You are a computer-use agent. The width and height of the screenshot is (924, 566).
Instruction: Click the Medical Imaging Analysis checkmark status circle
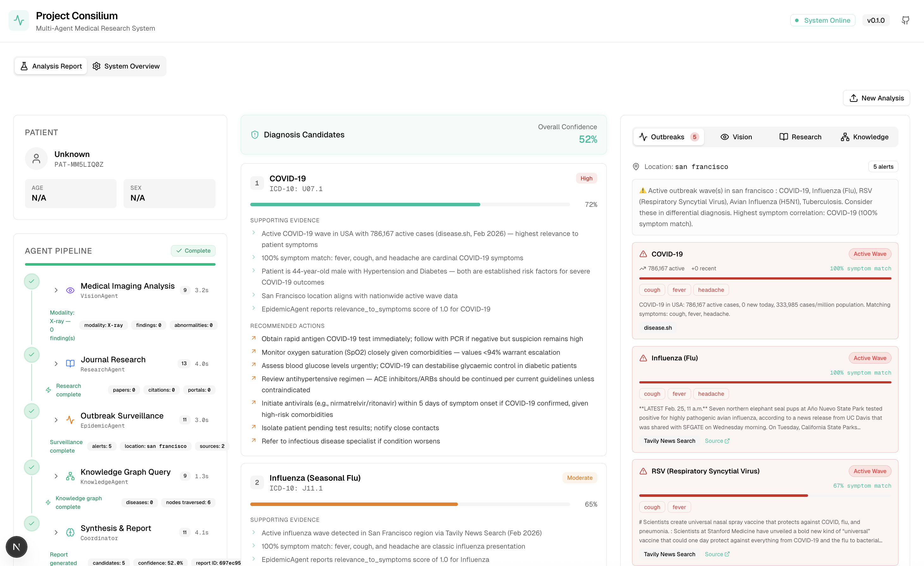tap(32, 281)
